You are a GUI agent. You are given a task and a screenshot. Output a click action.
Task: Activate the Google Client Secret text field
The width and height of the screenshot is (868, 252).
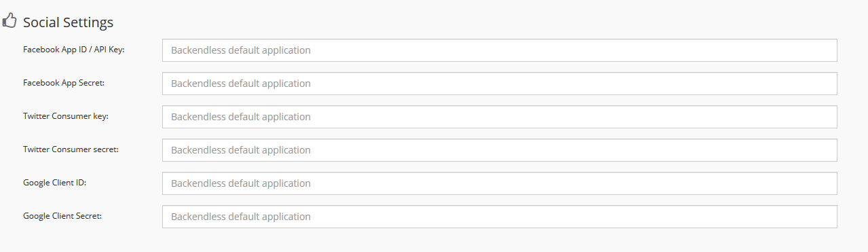(499, 217)
